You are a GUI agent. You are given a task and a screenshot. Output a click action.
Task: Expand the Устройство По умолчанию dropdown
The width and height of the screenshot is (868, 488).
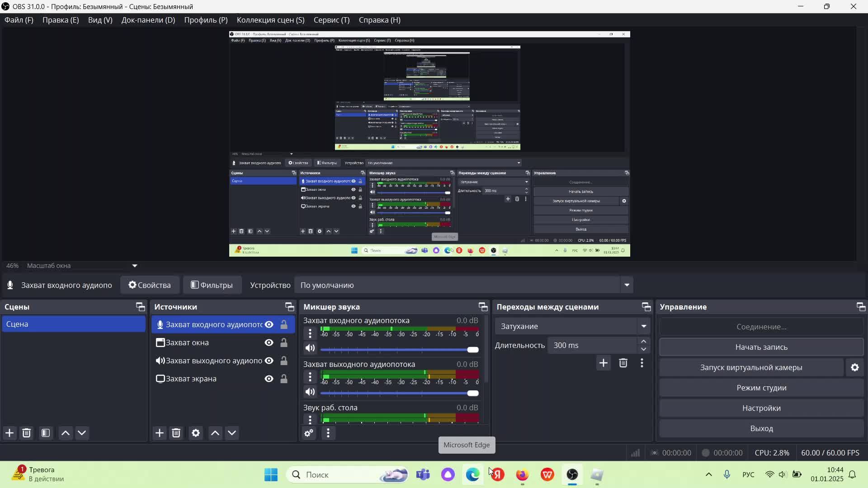click(x=627, y=285)
